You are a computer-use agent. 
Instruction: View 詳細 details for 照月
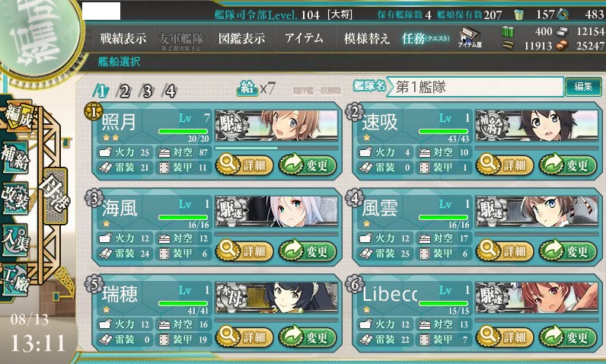[x=244, y=165]
